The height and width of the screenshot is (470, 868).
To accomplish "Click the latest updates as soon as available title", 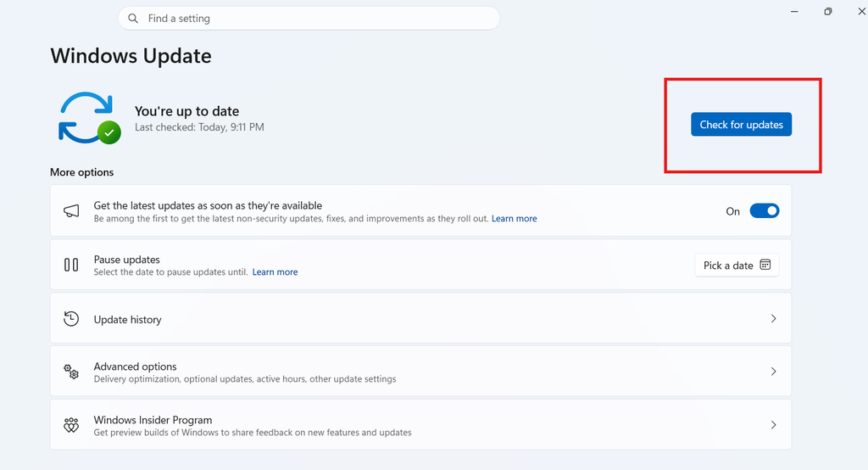I will point(208,205).
